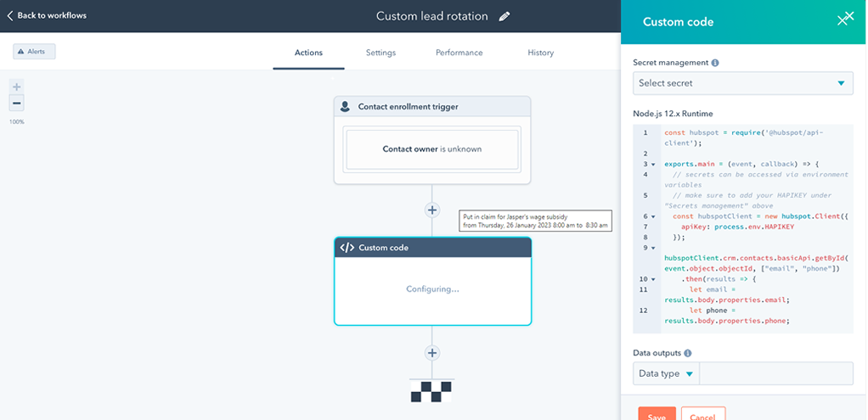
Task: Zoom in on the workflow canvas
Action: click(17, 86)
